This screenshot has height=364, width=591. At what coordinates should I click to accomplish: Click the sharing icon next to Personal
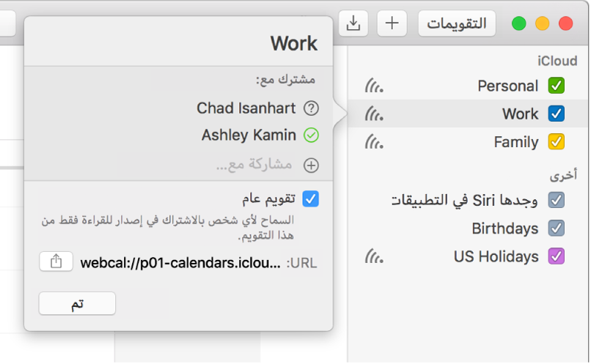pyautogui.click(x=374, y=86)
